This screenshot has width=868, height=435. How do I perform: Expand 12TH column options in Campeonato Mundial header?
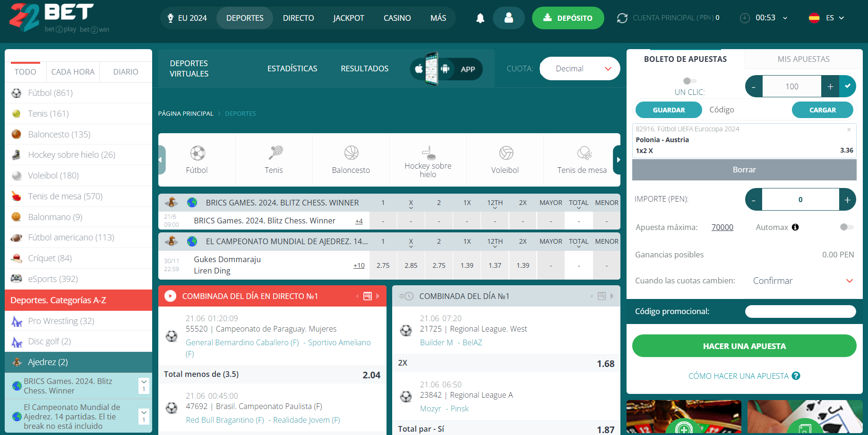495,247
